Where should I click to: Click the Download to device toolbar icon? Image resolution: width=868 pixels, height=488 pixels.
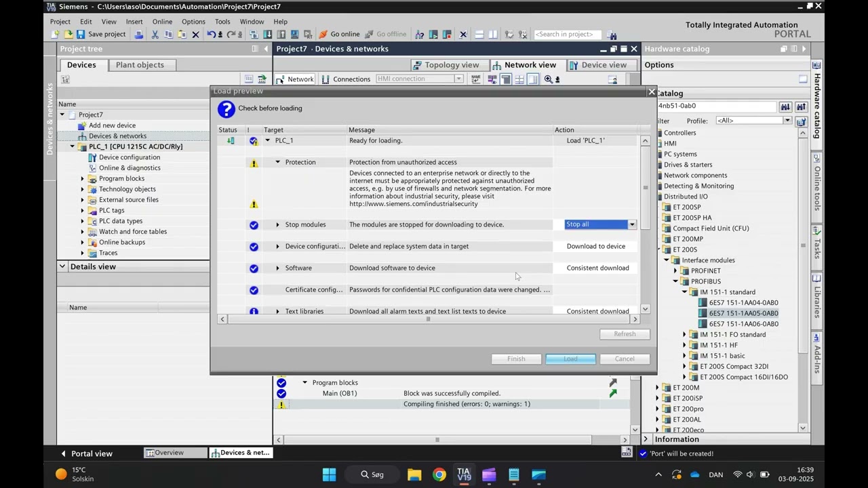click(268, 35)
